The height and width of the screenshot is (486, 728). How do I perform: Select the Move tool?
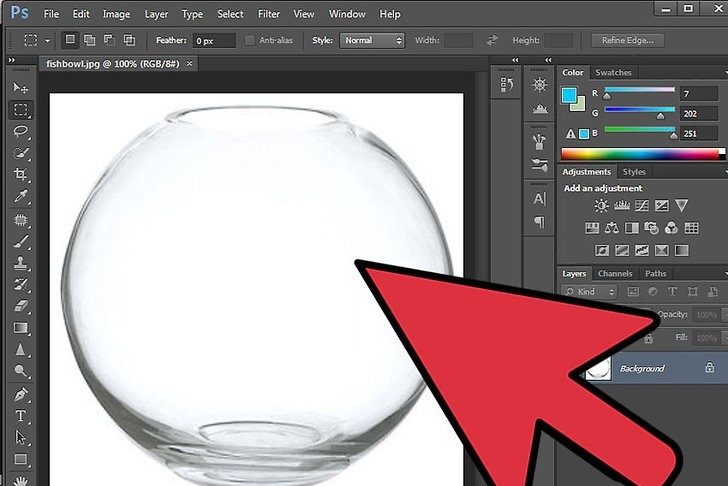20,89
